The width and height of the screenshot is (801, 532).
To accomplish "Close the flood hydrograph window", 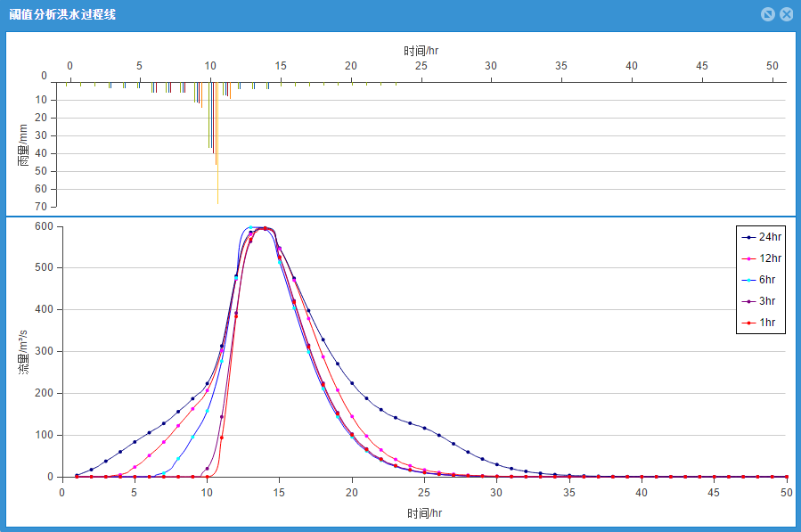I will pyautogui.click(x=786, y=14).
